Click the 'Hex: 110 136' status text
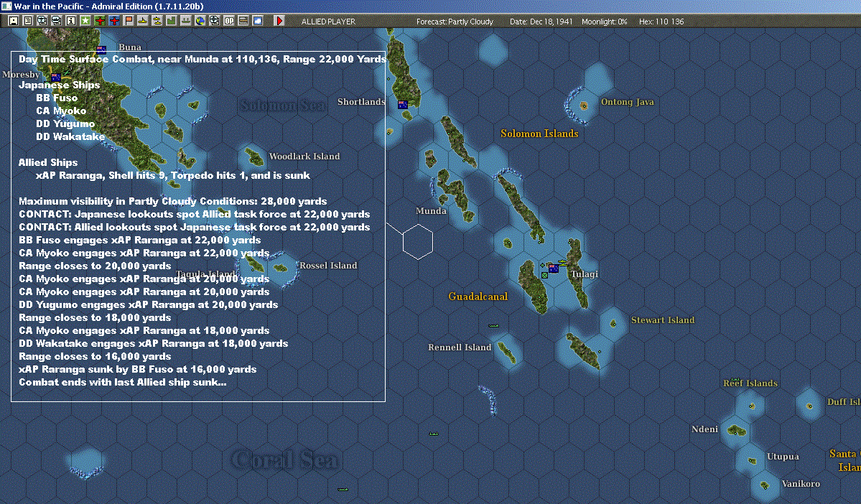The height and width of the screenshot is (504, 861). tap(661, 22)
